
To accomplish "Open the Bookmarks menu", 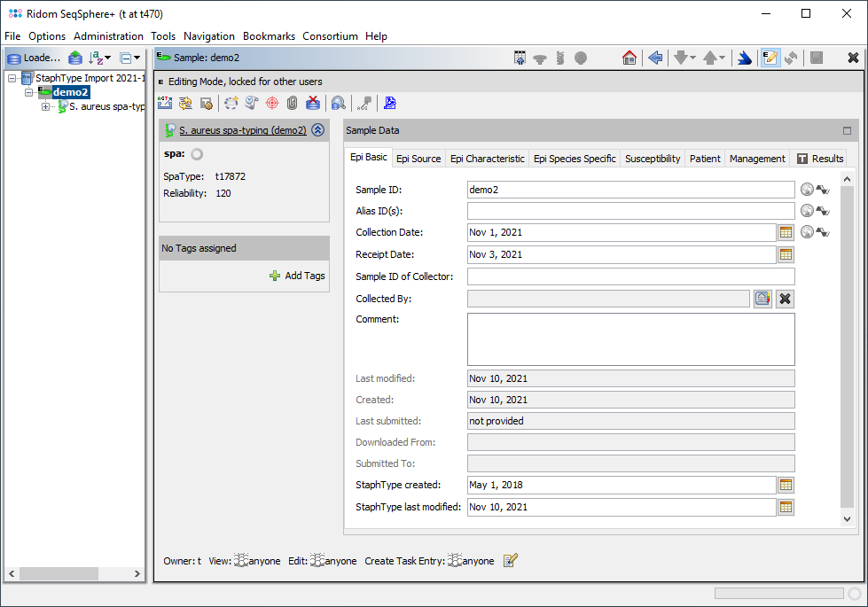I will (x=269, y=36).
